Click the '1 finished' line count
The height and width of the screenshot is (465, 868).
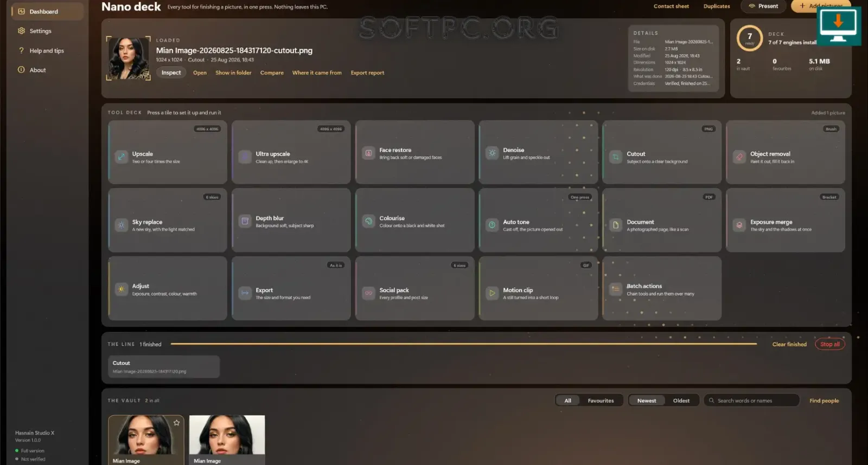click(150, 344)
